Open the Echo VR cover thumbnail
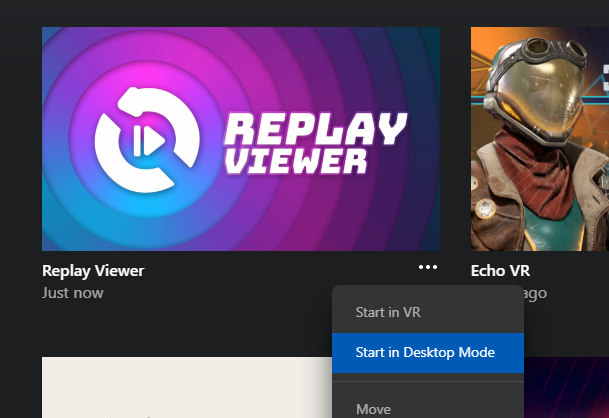The width and height of the screenshot is (609, 418). coord(540,139)
